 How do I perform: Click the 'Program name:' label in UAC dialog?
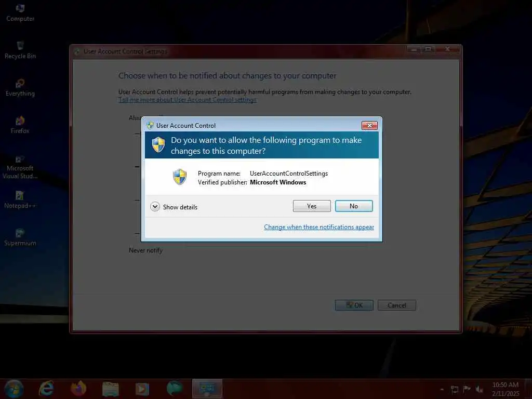pos(219,174)
